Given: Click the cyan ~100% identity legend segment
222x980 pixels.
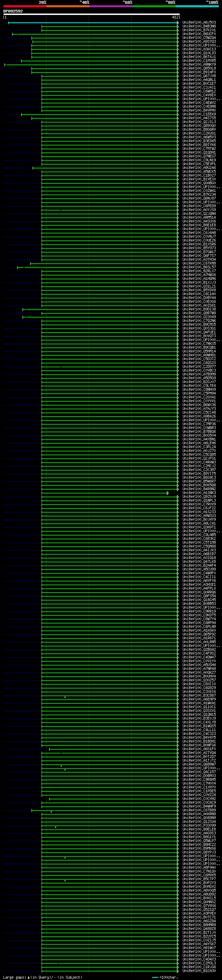Looking at the screenshot, I should coord(197,6).
